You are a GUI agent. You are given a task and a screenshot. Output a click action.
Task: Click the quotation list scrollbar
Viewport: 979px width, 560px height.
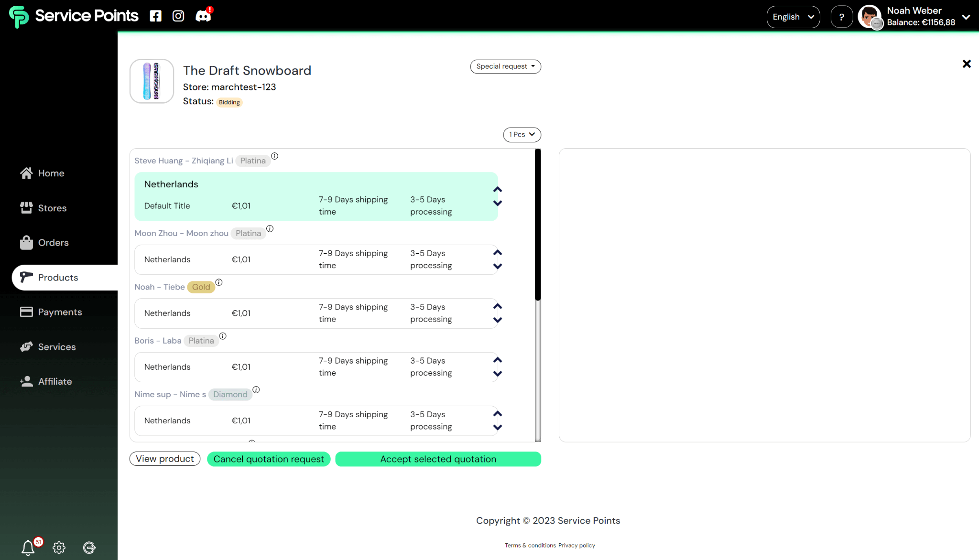tap(538, 225)
